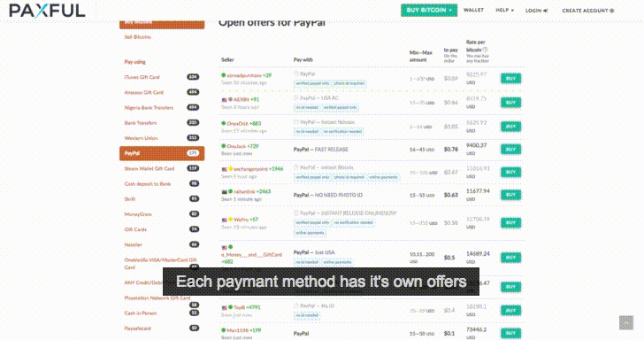
Task: Open the Rate per bitcoin help icon
Action: click(x=485, y=50)
